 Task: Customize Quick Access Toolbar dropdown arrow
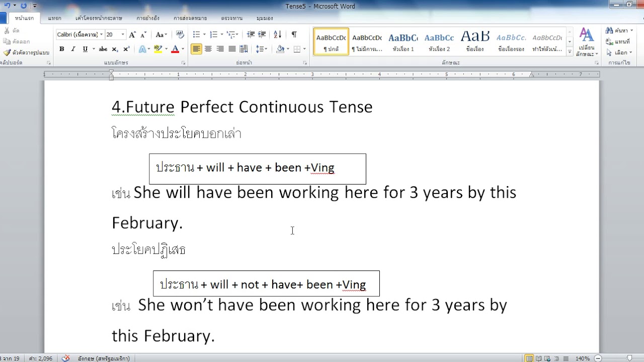[x=35, y=6]
